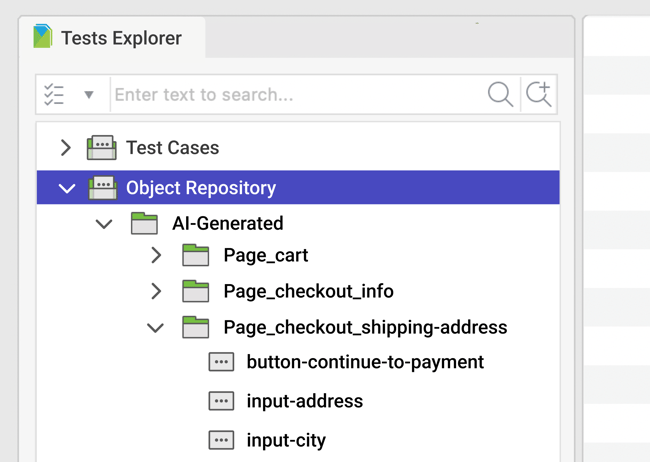Select the AI-Generated folder label

point(228,224)
